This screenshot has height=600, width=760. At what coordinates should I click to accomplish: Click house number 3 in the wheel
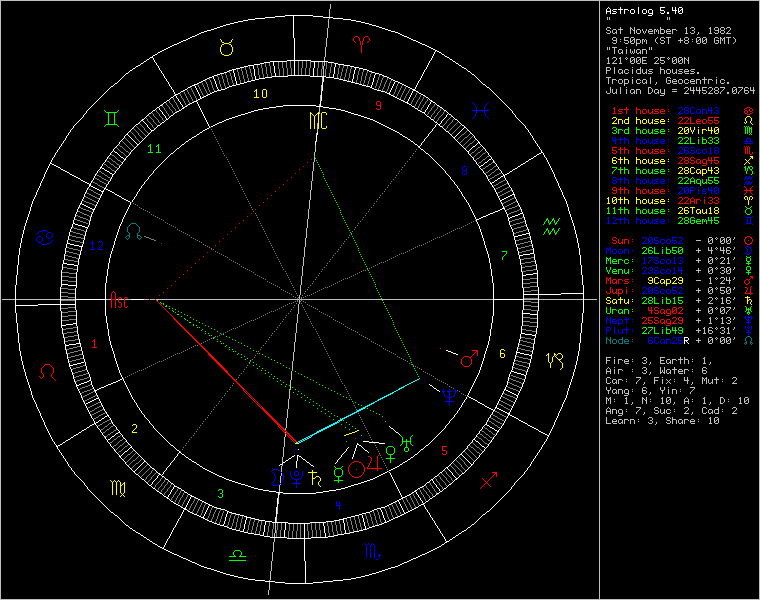click(x=220, y=493)
